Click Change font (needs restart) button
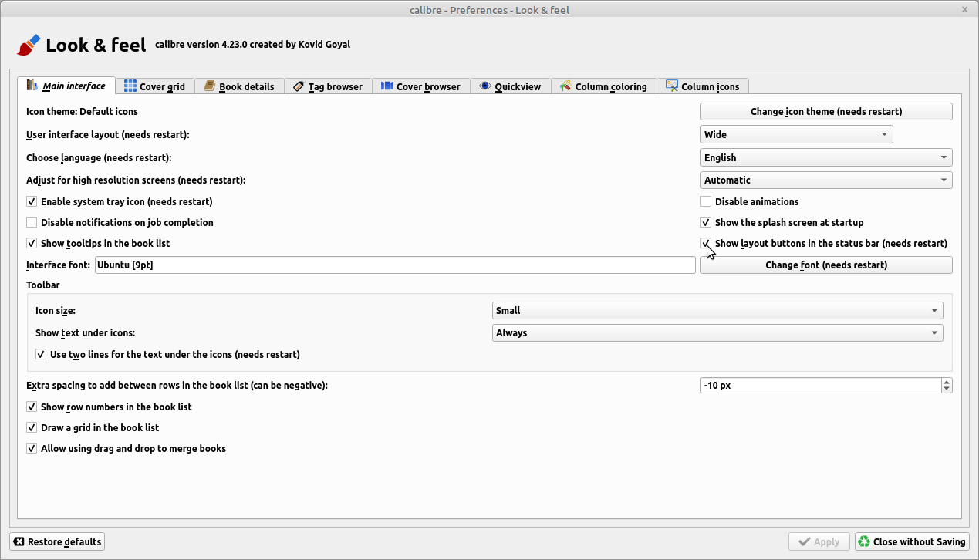The image size is (979, 560). click(x=826, y=265)
